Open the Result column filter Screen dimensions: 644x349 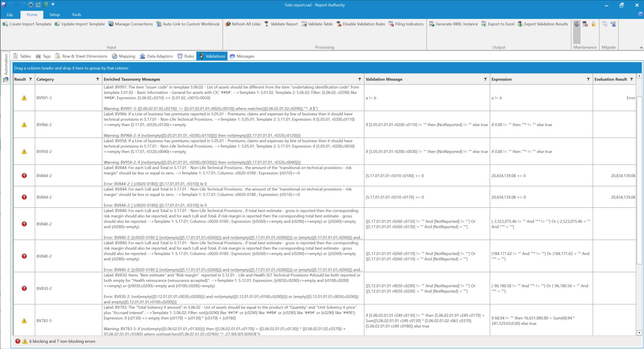point(31,80)
